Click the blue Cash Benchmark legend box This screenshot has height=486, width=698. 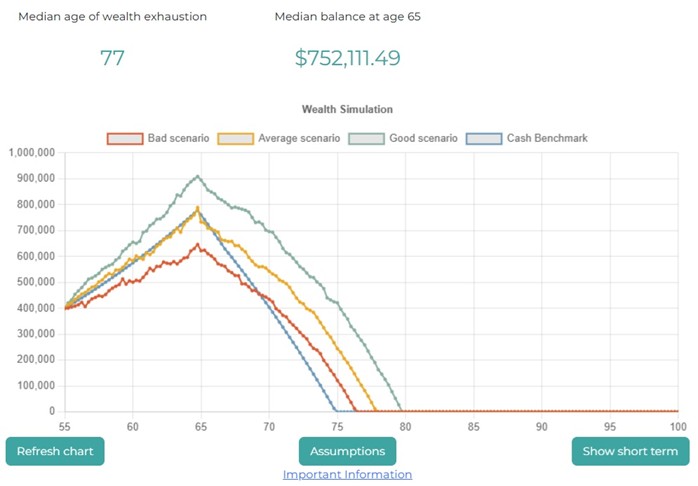(484, 137)
